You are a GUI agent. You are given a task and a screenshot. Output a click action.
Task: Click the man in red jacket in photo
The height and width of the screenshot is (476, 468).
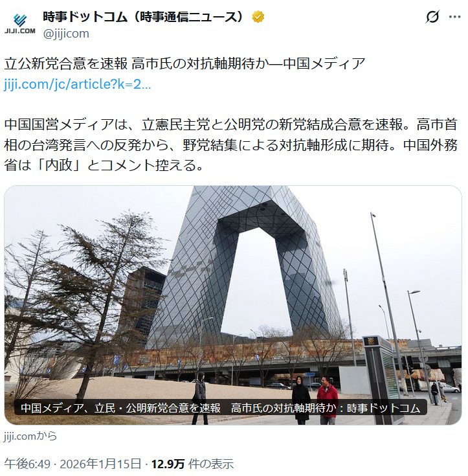(x=327, y=400)
